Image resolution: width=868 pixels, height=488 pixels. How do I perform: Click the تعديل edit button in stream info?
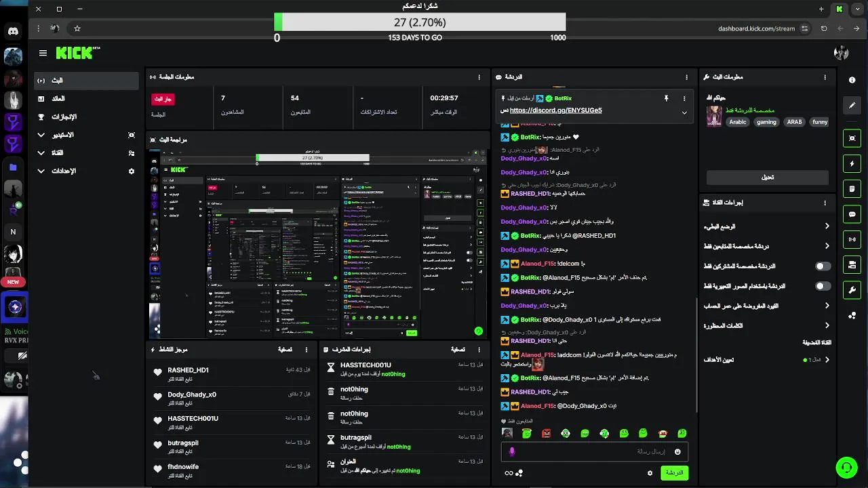pyautogui.click(x=767, y=178)
